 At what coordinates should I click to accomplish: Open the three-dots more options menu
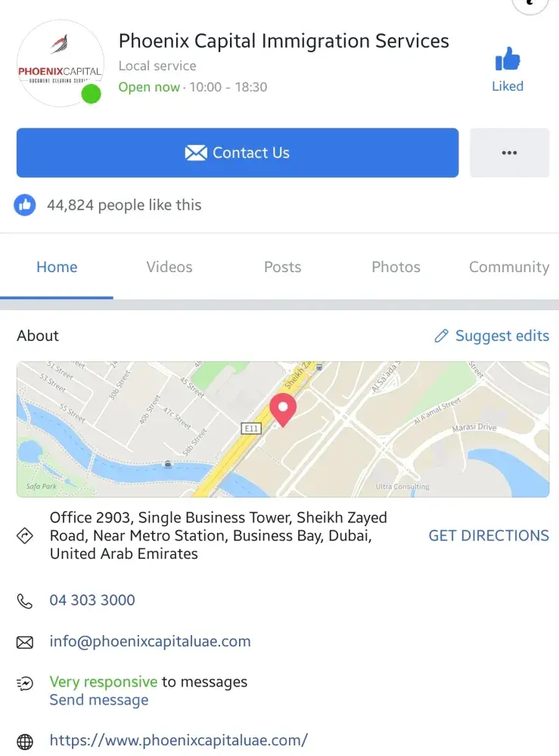pyautogui.click(x=509, y=153)
